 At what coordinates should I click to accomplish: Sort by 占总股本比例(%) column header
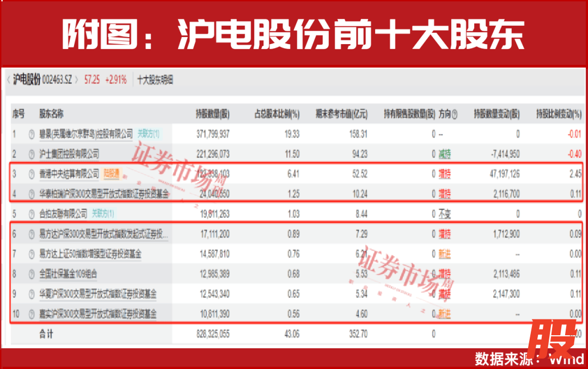click(x=277, y=114)
